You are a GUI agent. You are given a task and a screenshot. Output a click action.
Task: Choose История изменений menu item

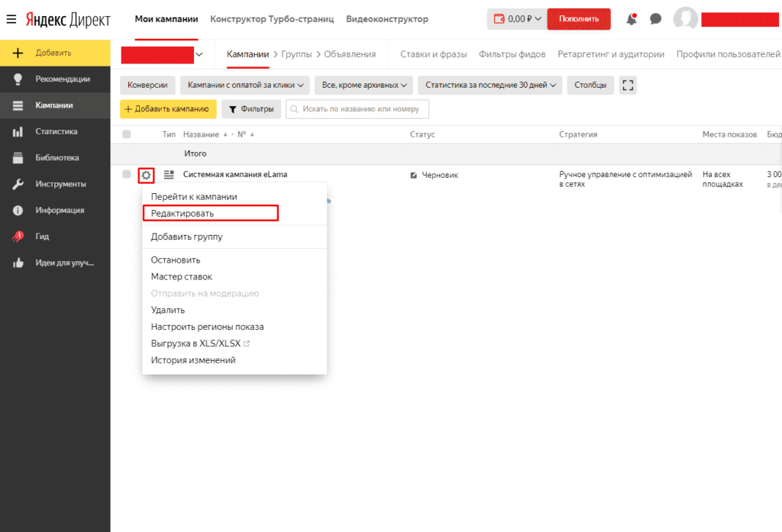(x=193, y=360)
